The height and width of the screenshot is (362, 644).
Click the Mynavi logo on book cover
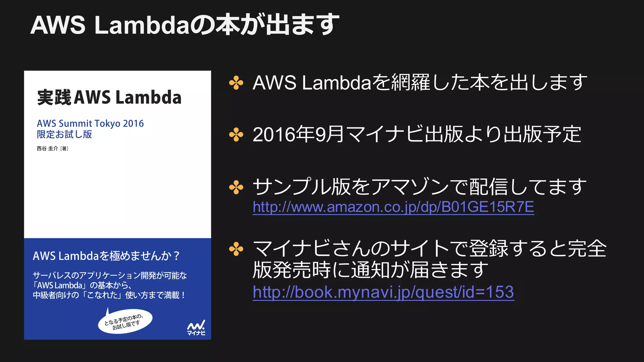(196, 328)
